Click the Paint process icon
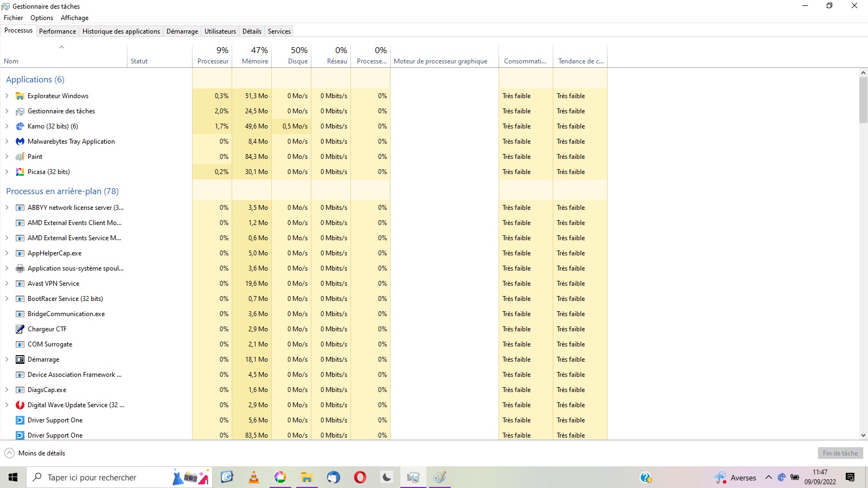Viewport: 868px width, 488px height. (x=20, y=157)
